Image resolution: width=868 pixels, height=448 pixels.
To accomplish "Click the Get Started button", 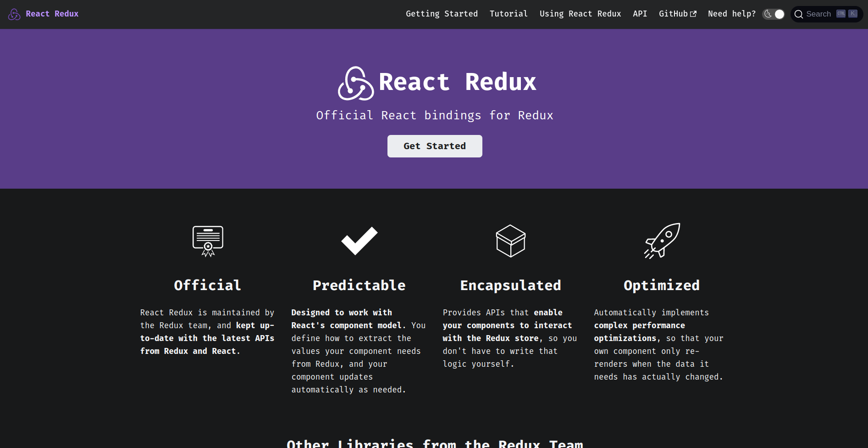I will tap(435, 146).
